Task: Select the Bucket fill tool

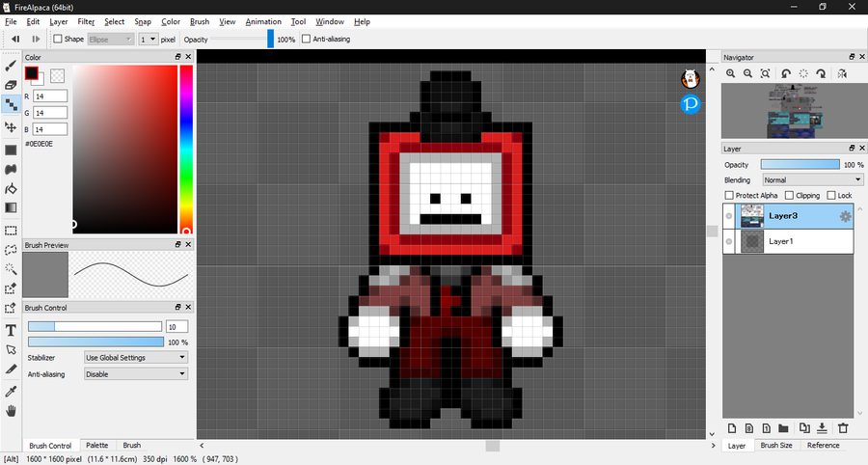Action: (11, 189)
